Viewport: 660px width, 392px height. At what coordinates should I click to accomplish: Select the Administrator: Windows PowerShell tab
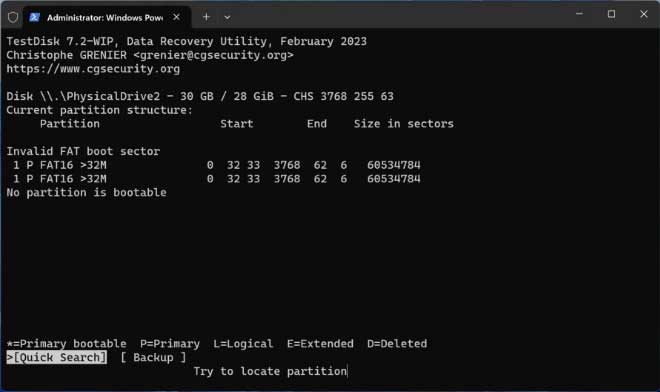pos(106,17)
